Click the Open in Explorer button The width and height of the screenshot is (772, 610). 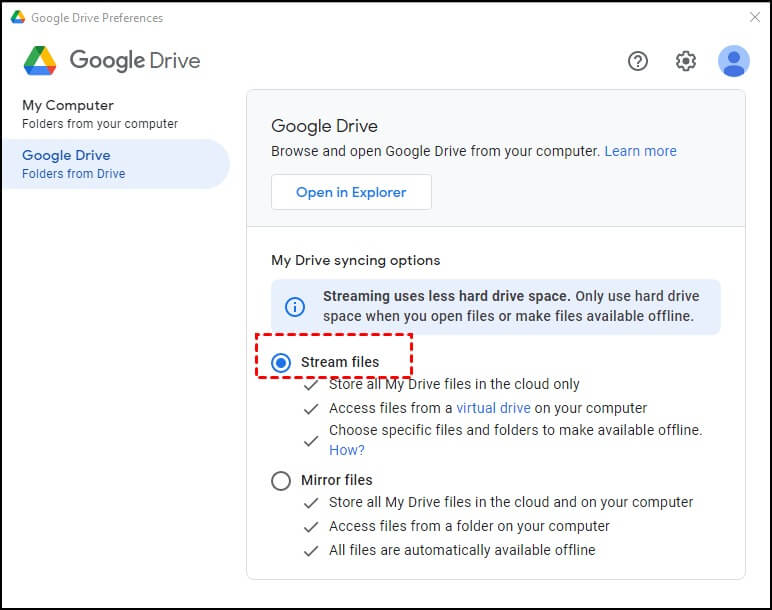351,192
